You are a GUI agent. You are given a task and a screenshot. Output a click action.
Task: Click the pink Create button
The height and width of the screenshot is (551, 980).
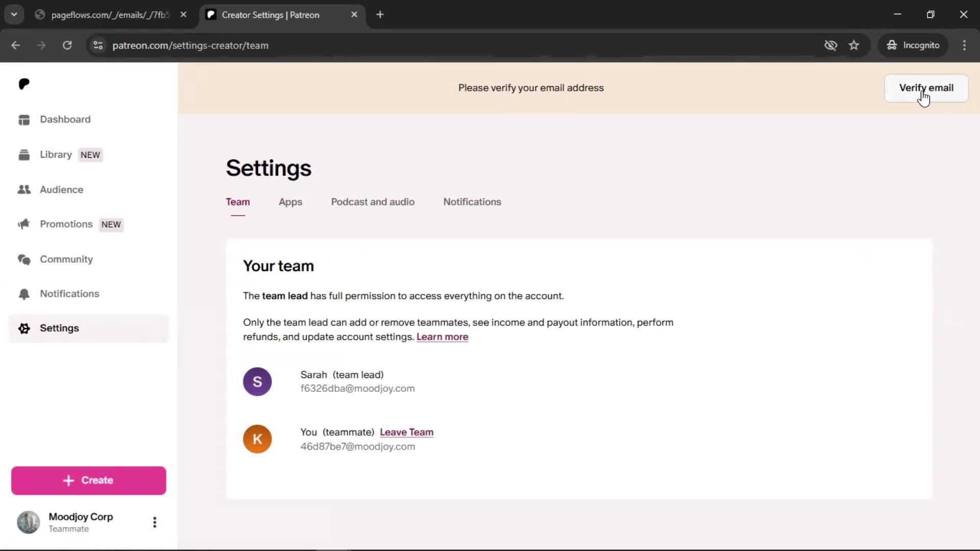point(88,481)
